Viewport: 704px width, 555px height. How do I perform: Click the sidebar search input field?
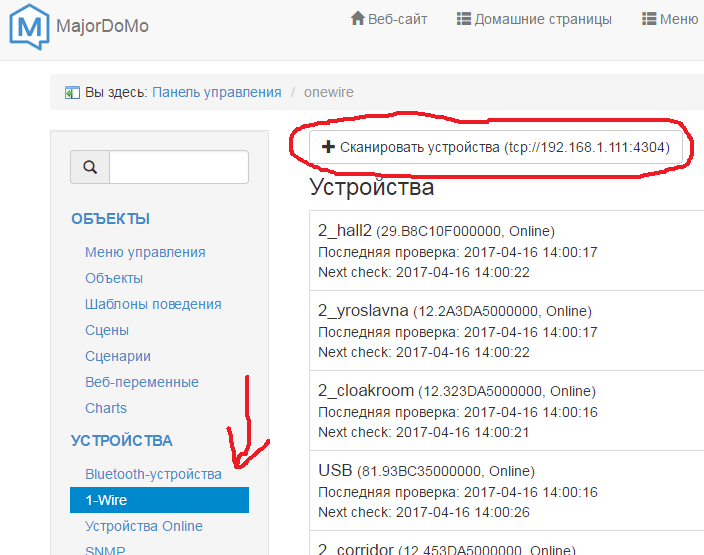pyautogui.click(x=179, y=167)
